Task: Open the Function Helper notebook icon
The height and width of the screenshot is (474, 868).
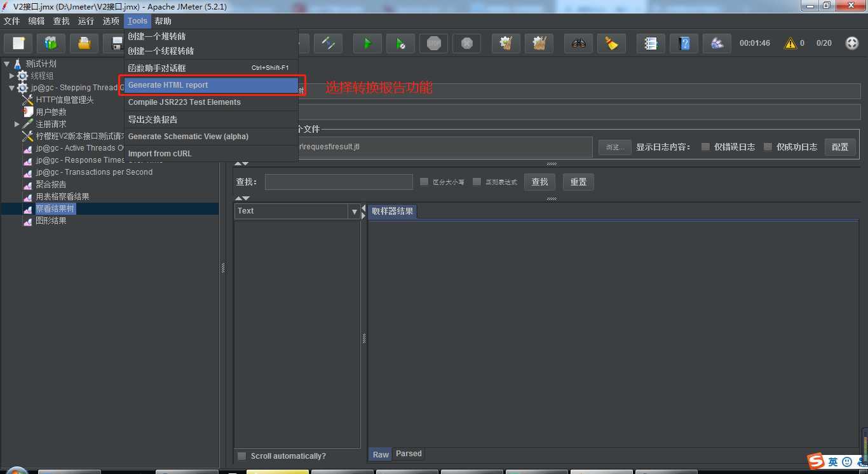Action: point(650,43)
